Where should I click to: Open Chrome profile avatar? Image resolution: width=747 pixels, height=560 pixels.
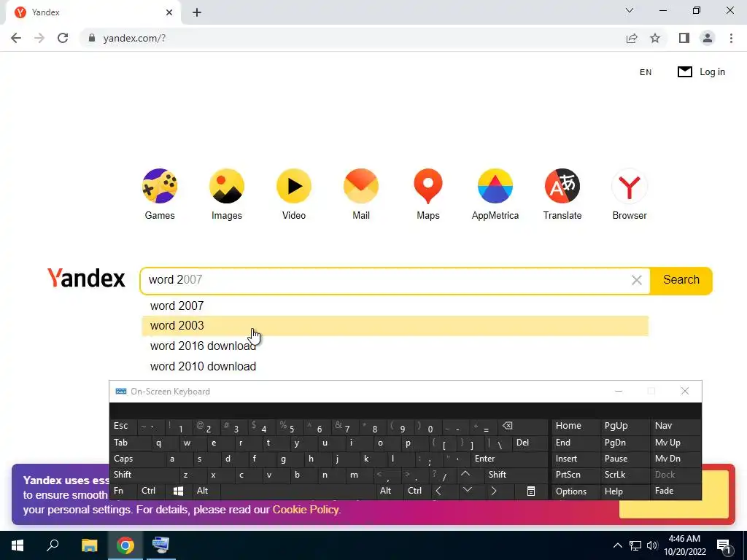tap(708, 38)
